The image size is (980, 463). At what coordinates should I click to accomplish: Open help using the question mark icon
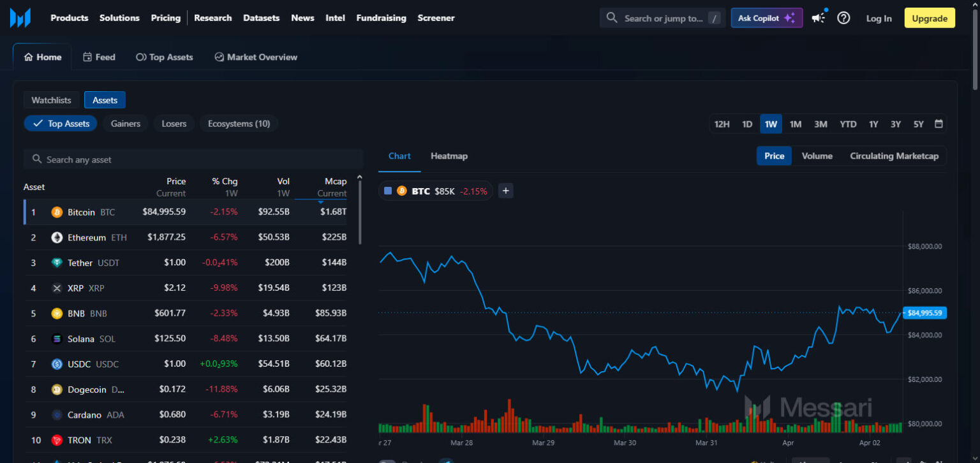843,18
